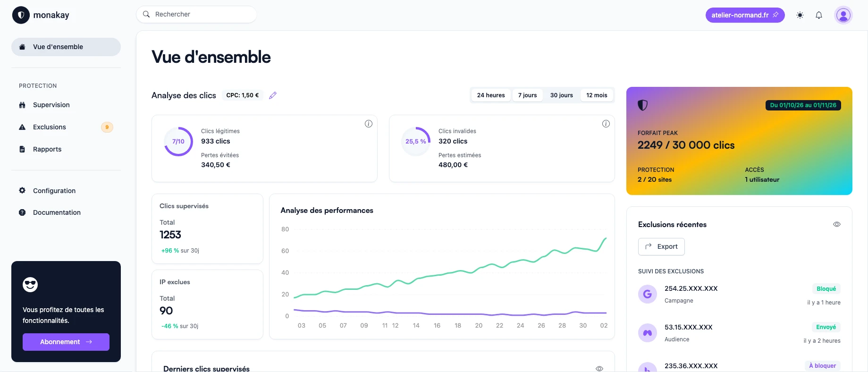Screen dimensions: 868x372
Task: Click the date range Du 01/10/26 au 01/11/26
Action: 803,105
